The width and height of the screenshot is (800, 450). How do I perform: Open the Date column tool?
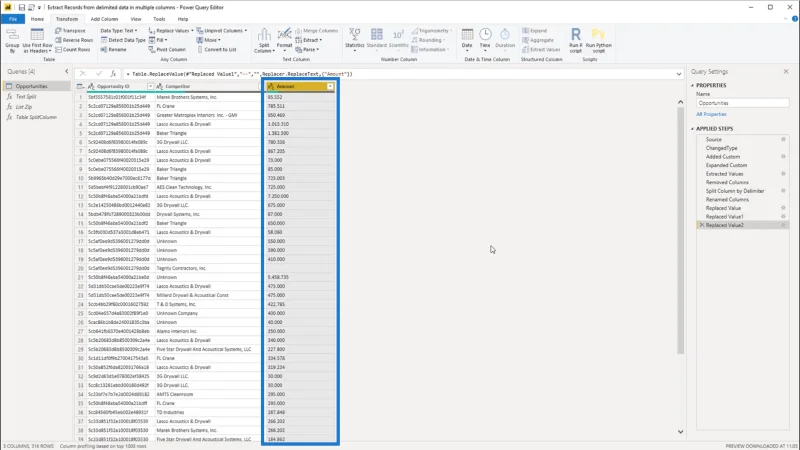[467, 39]
